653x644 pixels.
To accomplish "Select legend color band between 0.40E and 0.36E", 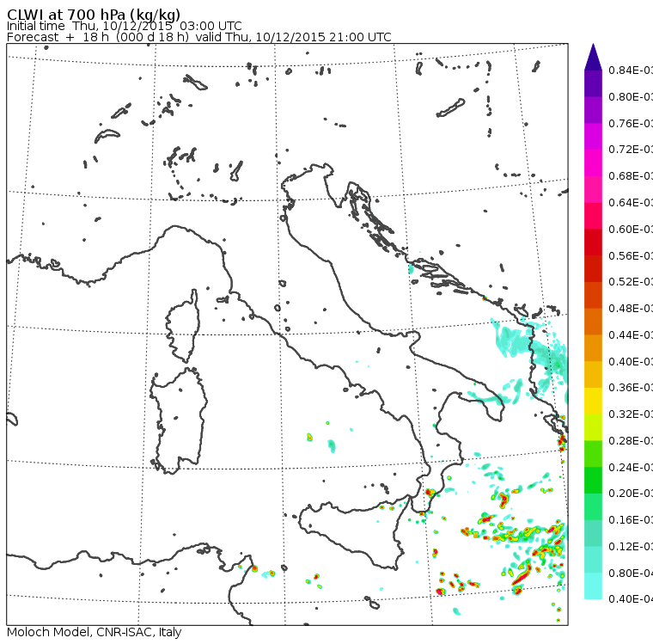I will pyautogui.click(x=593, y=375).
